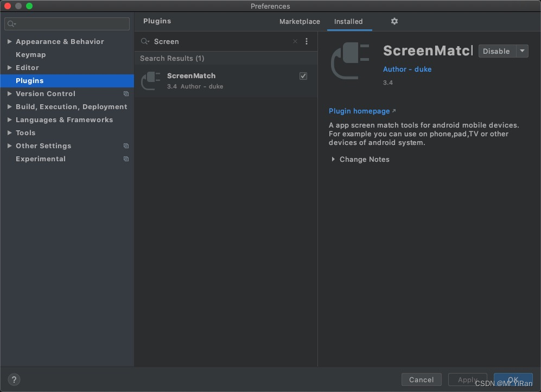The height and width of the screenshot is (392, 541).
Task: Open help with the question mark button
Action: tap(14, 380)
